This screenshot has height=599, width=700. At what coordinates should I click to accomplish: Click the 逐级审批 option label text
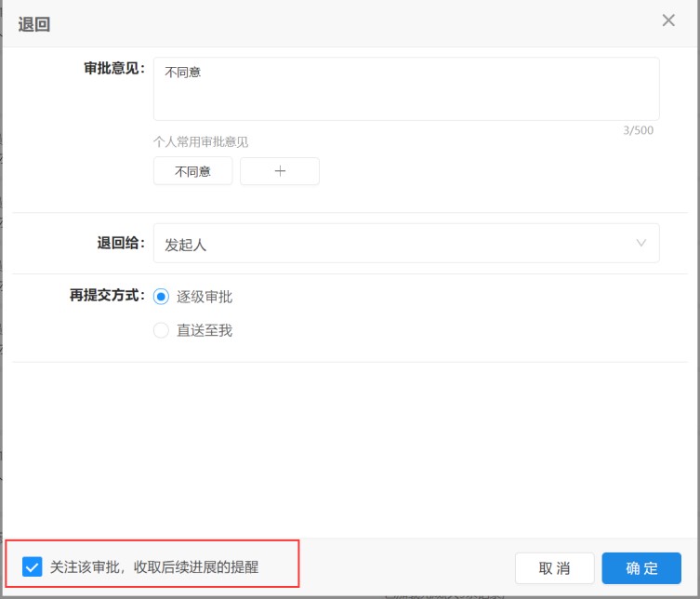(x=205, y=297)
